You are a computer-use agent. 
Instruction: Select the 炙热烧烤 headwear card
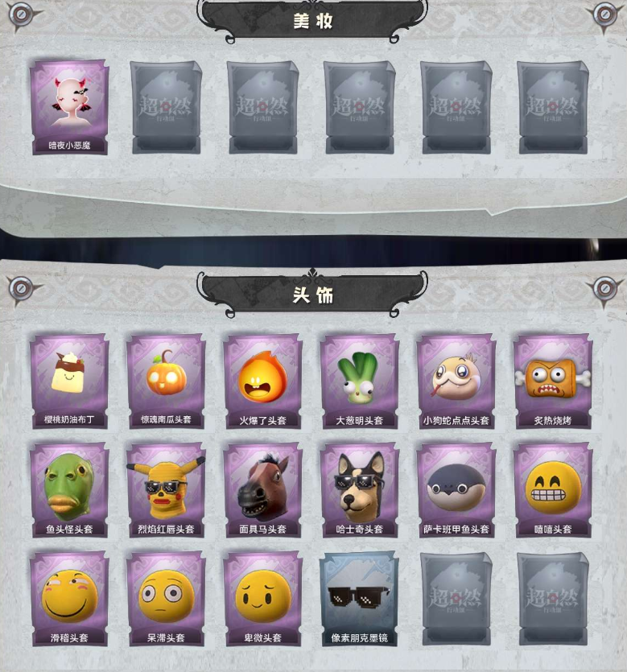pos(553,381)
